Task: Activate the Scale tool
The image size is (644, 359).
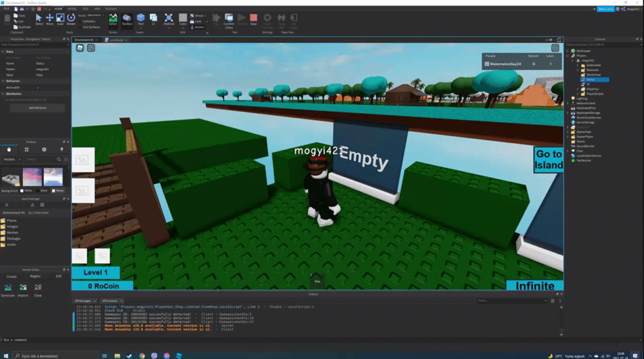Action: click(x=60, y=19)
